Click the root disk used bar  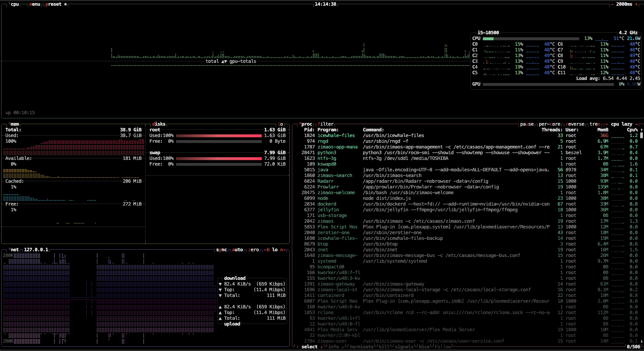pos(219,136)
